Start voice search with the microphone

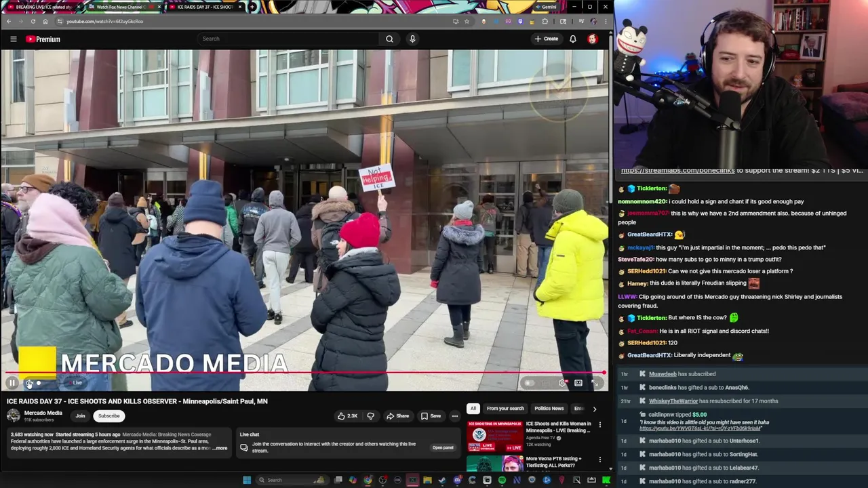pos(412,39)
